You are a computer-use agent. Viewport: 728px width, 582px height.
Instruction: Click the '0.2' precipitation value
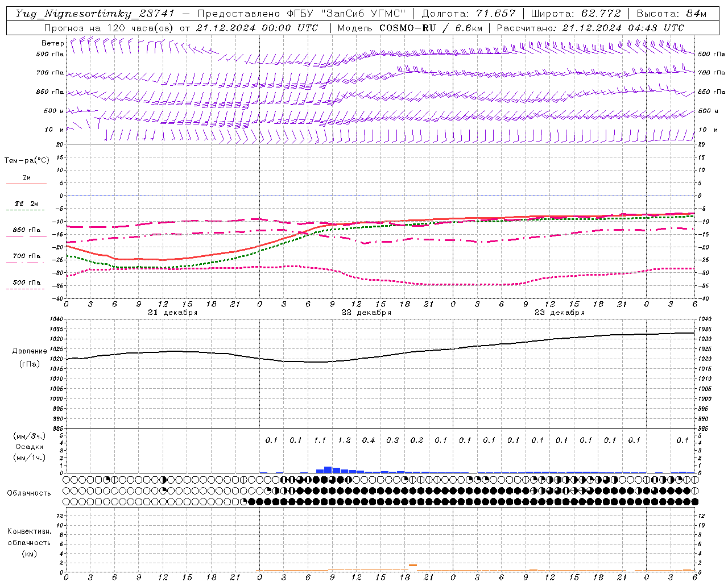(x=417, y=440)
